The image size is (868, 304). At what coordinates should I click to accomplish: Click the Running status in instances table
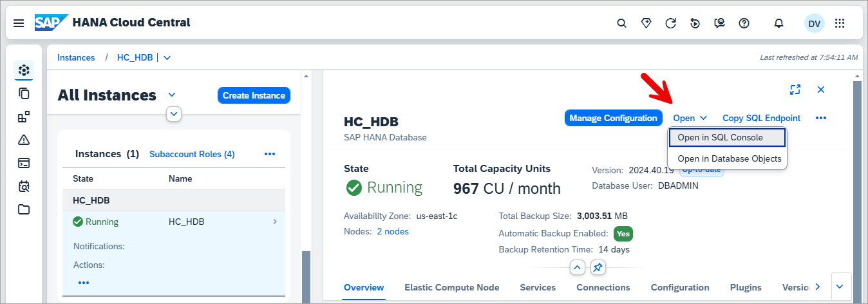coord(96,222)
